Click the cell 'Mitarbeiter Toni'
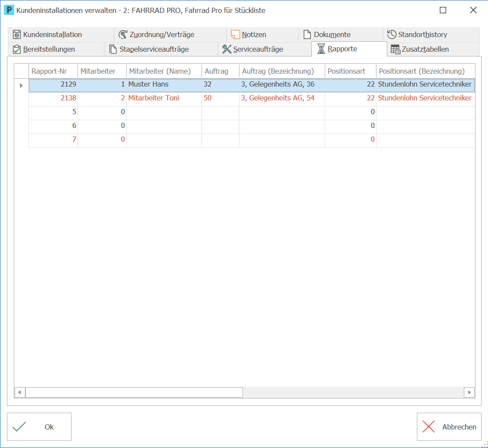 tap(164, 98)
